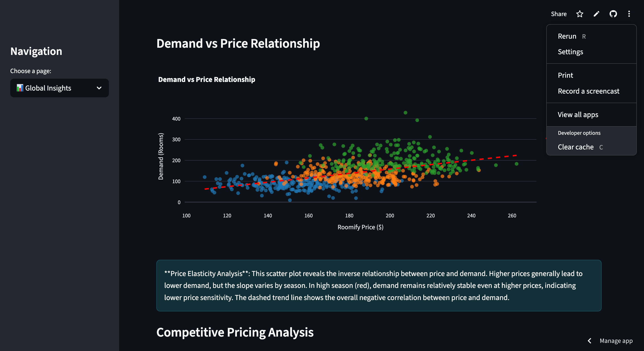Star this app as a favorite
The image size is (644, 351).
(x=580, y=14)
